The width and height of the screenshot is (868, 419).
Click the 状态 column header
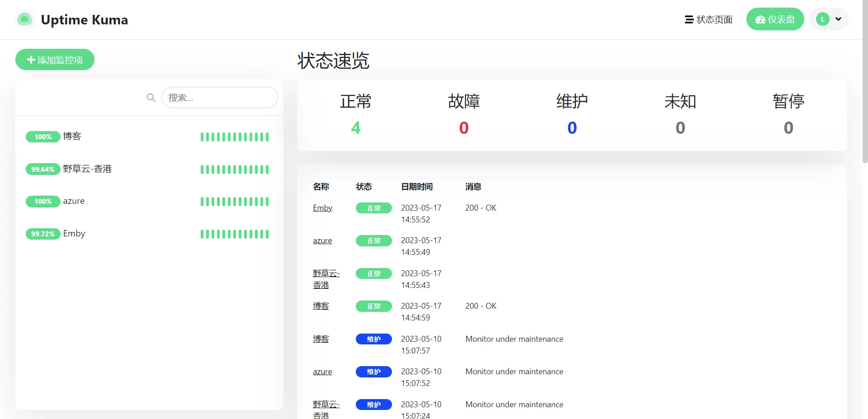point(364,187)
